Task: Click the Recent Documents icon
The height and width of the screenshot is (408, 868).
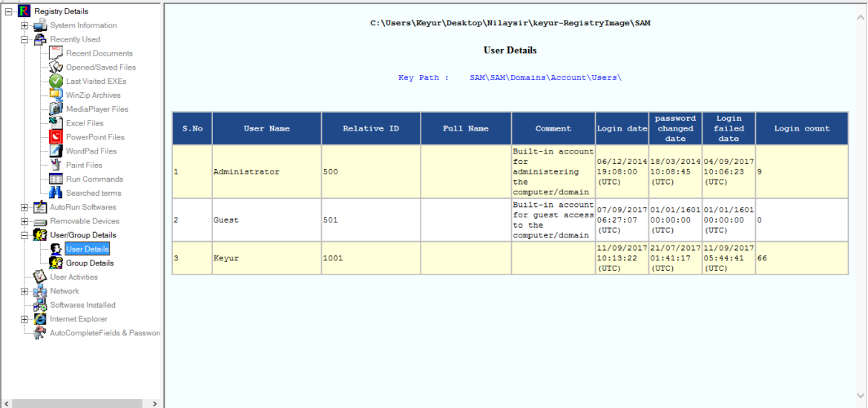Action: (x=56, y=53)
